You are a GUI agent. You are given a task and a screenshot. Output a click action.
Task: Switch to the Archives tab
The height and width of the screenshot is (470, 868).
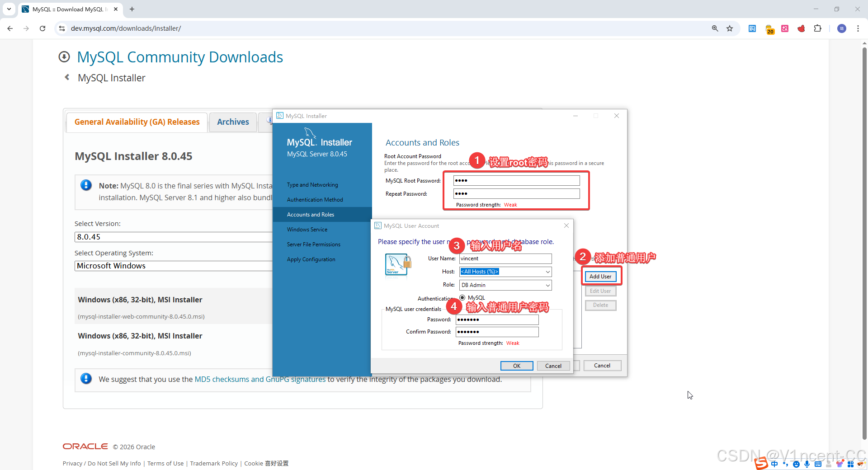(233, 122)
